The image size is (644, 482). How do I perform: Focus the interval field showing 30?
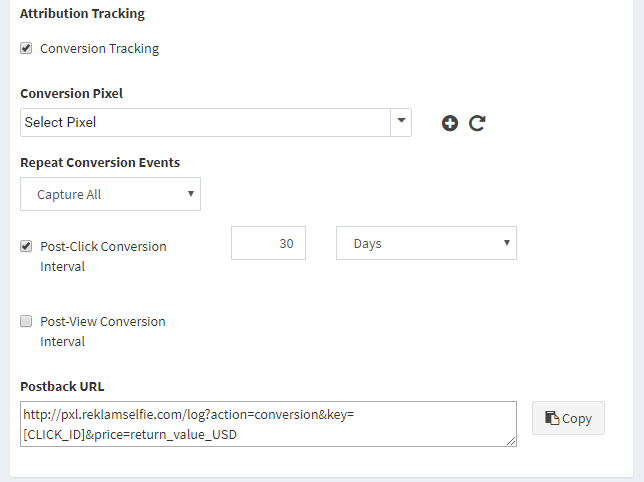[268, 243]
